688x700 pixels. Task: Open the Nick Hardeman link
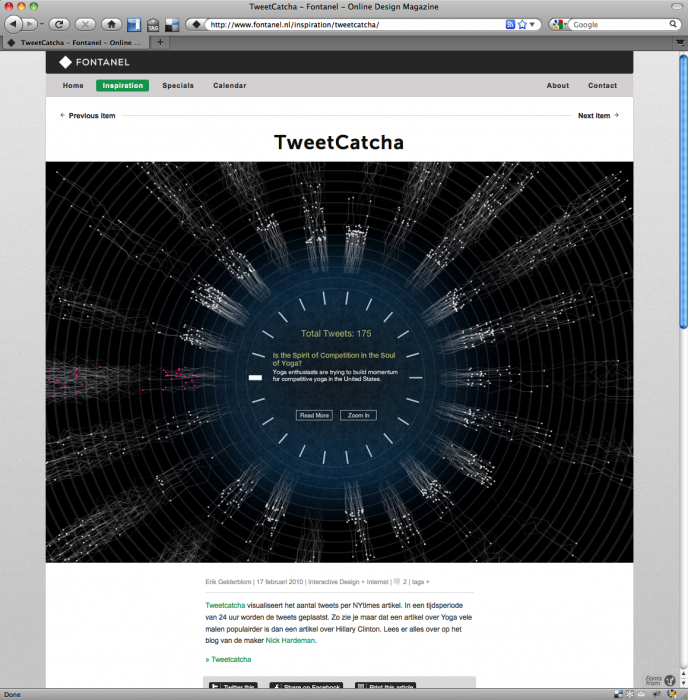pyautogui.click(x=290, y=640)
